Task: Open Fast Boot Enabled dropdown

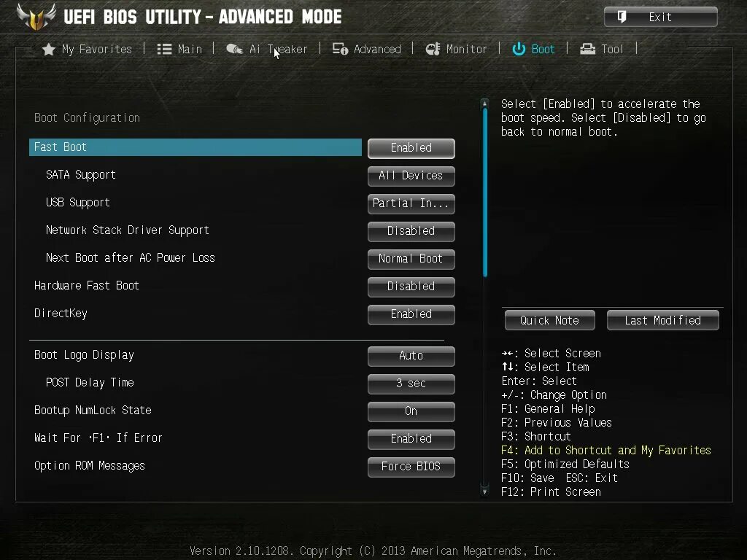Action: 411,148
